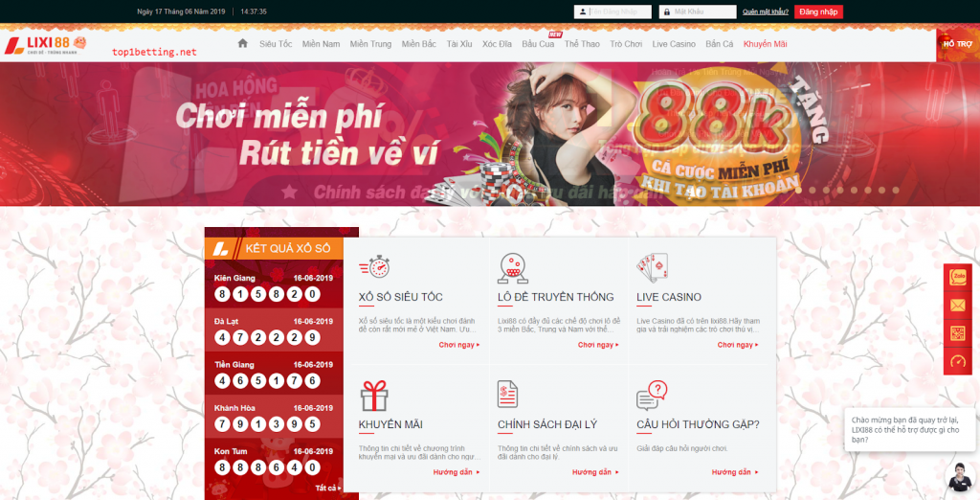Click the lottery ball machine icon
Image resolution: width=980 pixels, height=500 pixels.
tap(513, 268)
